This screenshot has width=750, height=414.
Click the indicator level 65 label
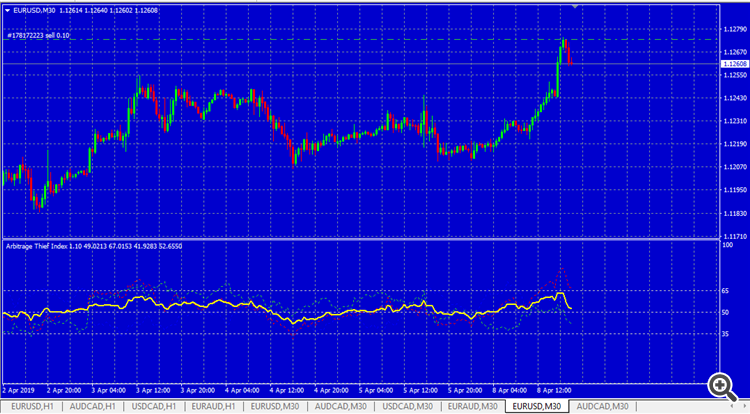(x=726, y=291)
